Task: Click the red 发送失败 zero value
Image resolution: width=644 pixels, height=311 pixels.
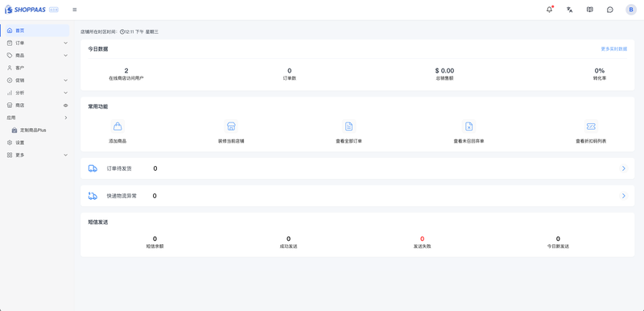Action: click(x=422, y=238)
